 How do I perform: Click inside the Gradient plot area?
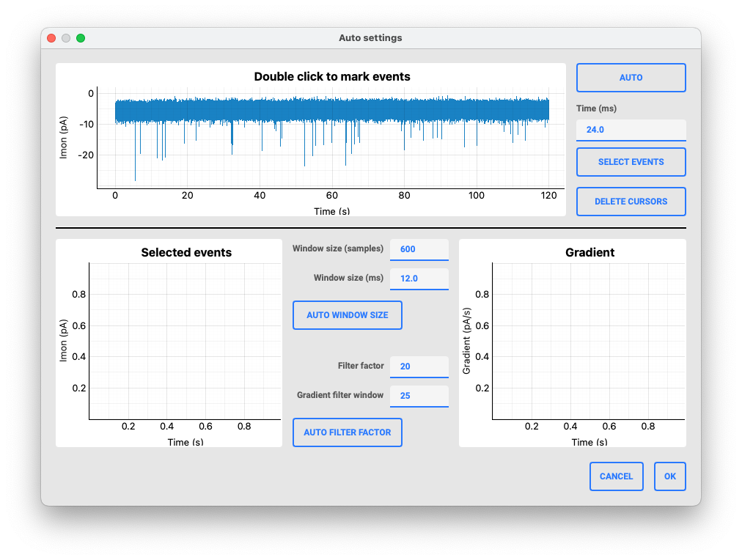[x=589, y=341]
